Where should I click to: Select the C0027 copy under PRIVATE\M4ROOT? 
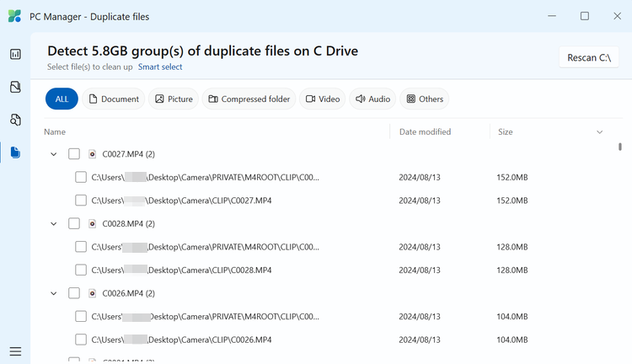tap(81, 177)
